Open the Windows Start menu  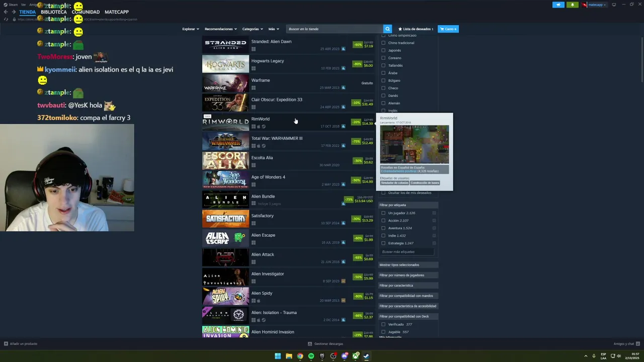278,356
